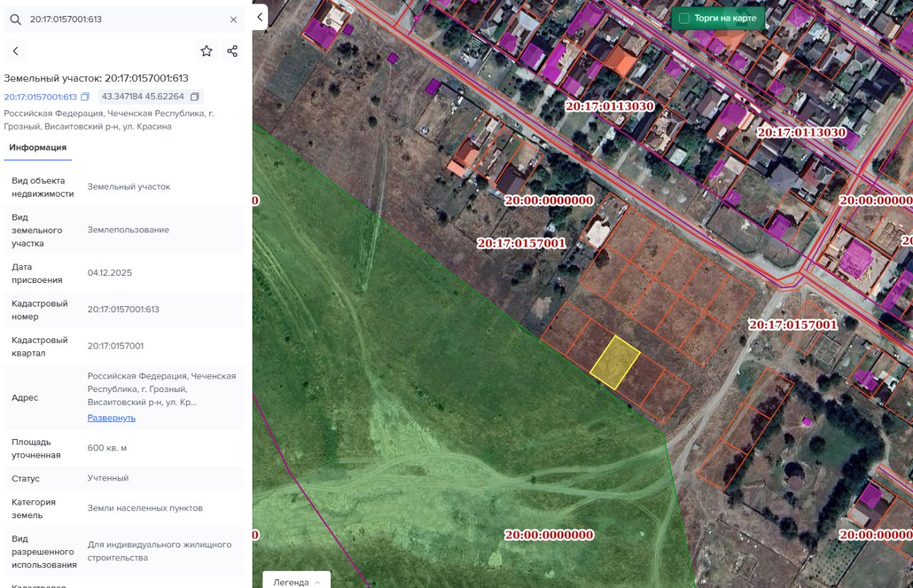Collapse the side panel with the chevron
The height and width of the screenshot is (588, 913).
click(260, 17)
